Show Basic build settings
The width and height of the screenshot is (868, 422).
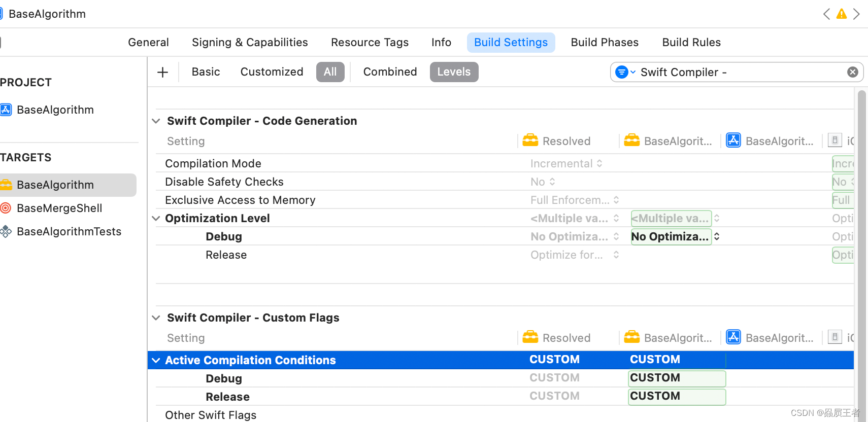[206, 72]
